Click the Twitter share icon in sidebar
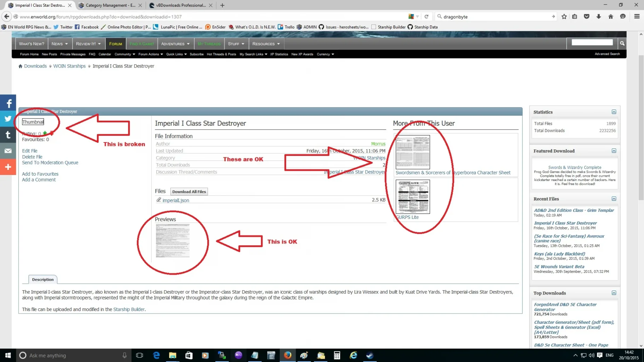 click(x=8, y=119)
